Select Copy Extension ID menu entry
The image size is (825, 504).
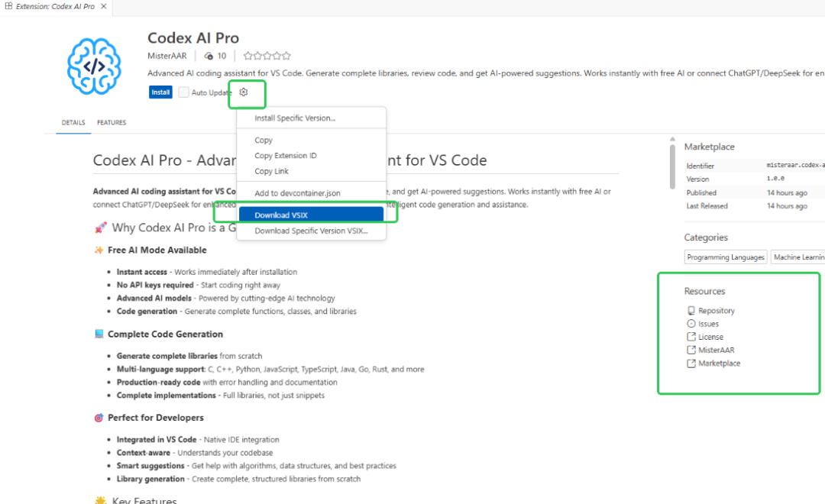coord(312,155)
